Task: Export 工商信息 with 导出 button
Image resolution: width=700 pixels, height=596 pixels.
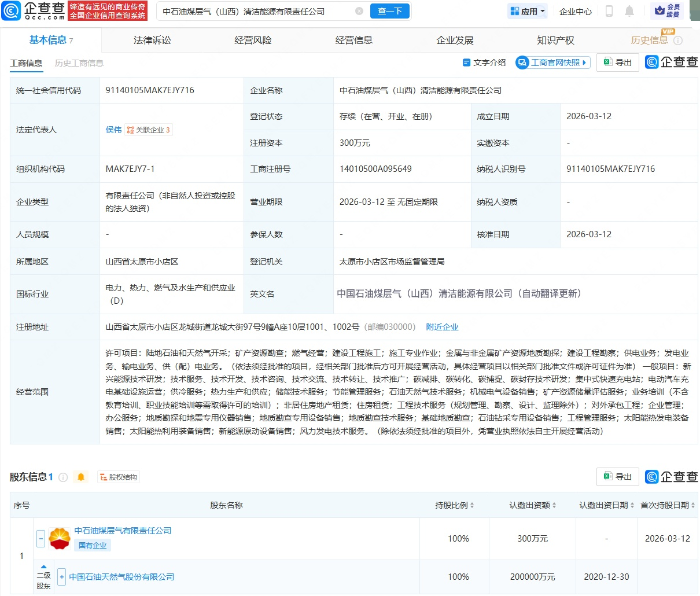Action: click(x=618, y=62)
